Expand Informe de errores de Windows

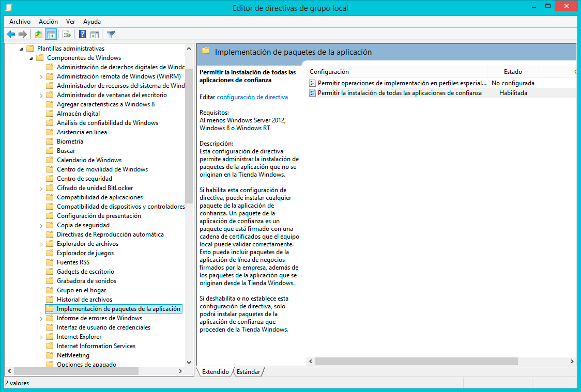click(x=41, y=318)
